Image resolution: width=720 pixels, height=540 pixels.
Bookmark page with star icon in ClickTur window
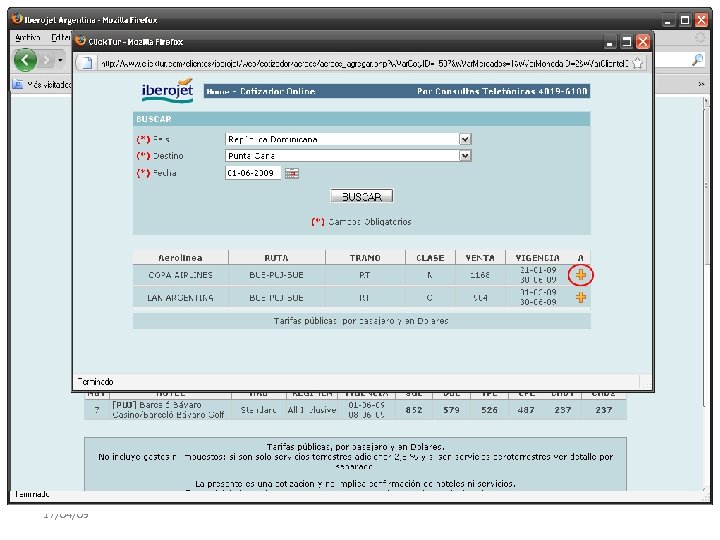click(637, 63)
